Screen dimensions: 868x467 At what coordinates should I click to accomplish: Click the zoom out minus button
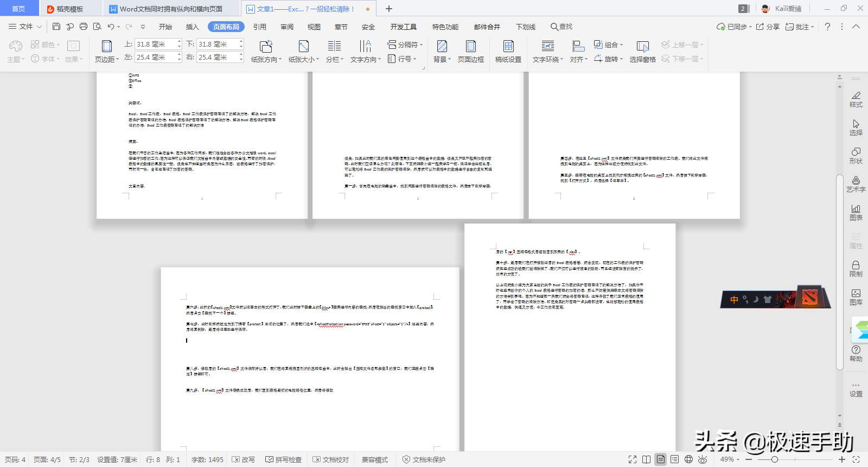coord(749,459)
